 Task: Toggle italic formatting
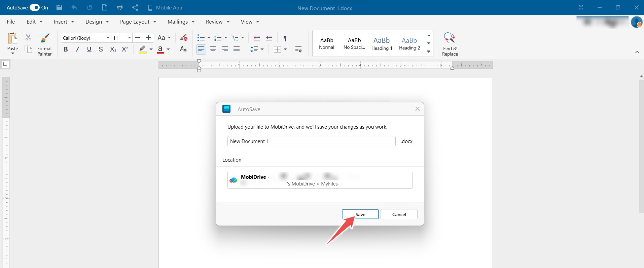click(77, 49)
